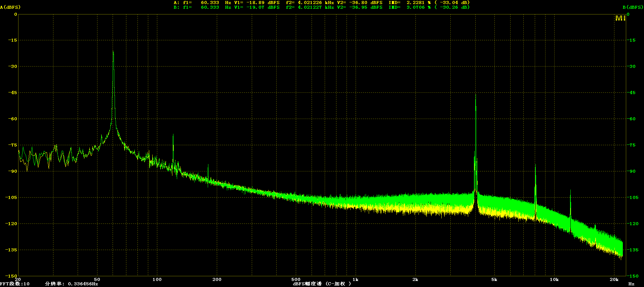Click the 1k frequency axis tick label

pyautogui.click(x=355, y=279)
